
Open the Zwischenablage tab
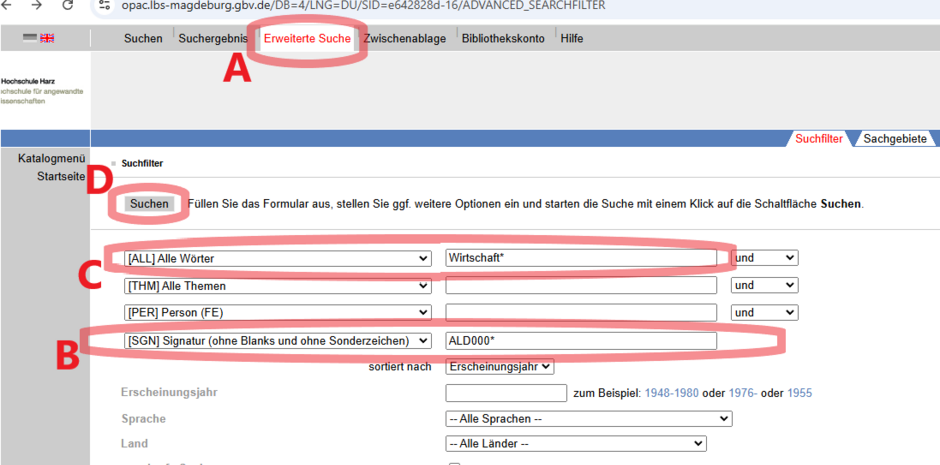click(x=405, y=38)
